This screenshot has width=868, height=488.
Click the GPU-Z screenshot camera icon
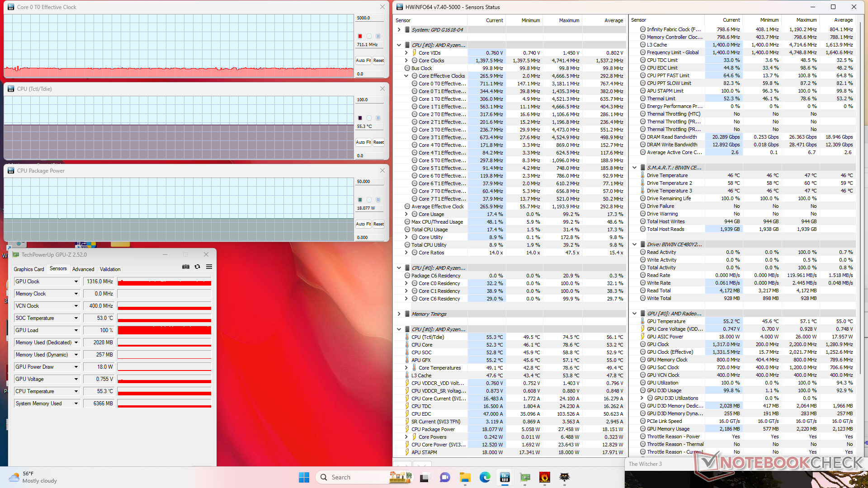tap(186, 267)
